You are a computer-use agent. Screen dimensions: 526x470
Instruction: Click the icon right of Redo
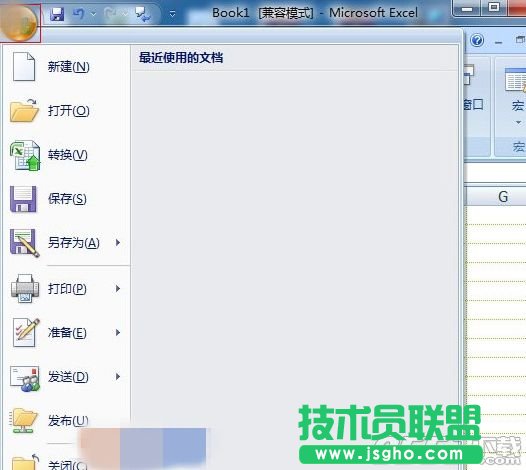click(143, 14)
